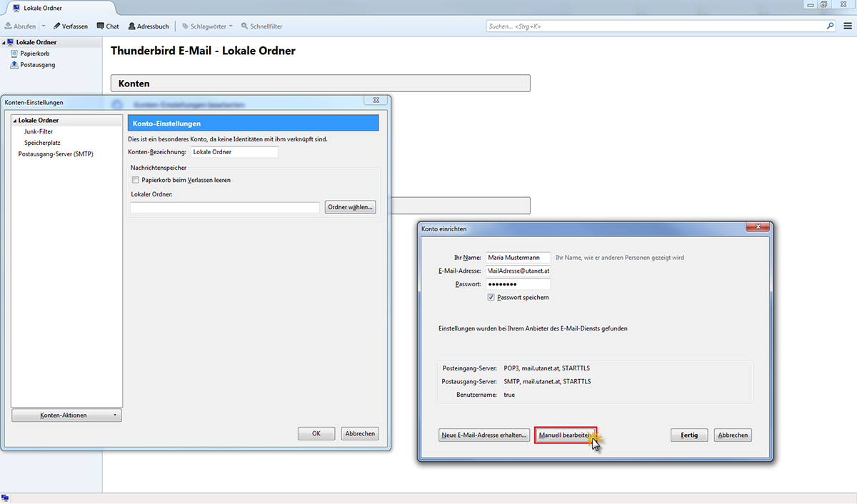The width and height of the screenshot is (857, 504).
Task: Click the Manuell bearbeiten button
Action: 566,435
